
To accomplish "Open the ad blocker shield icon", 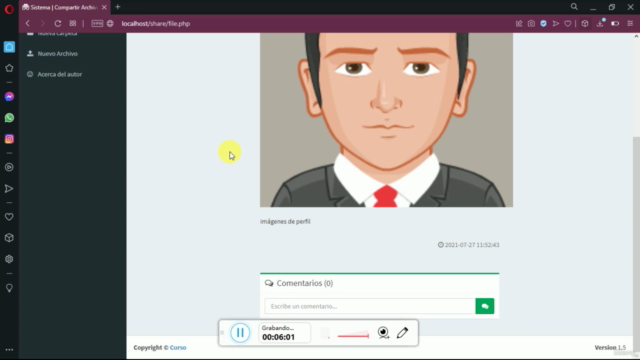I will click(543, 24).
